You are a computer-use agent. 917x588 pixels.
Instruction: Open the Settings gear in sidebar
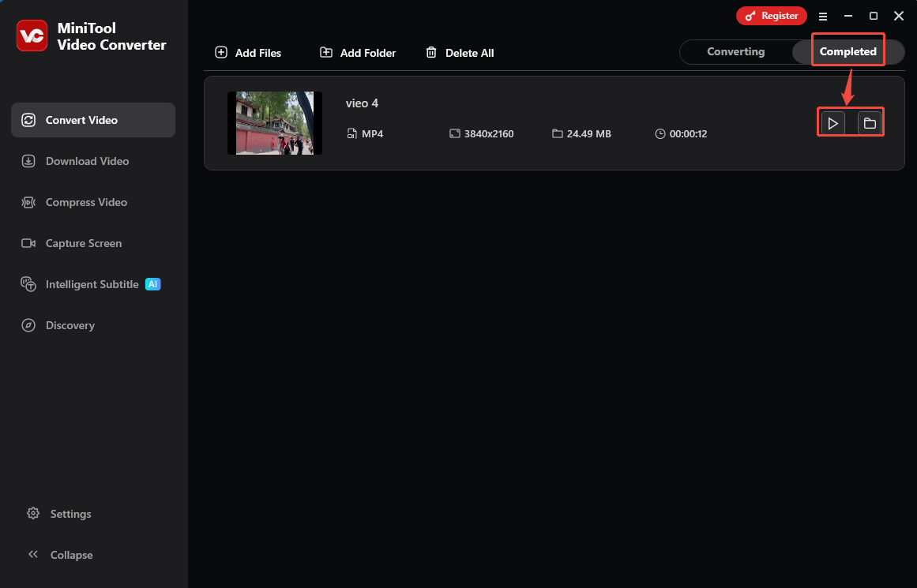tap(33, 513)
